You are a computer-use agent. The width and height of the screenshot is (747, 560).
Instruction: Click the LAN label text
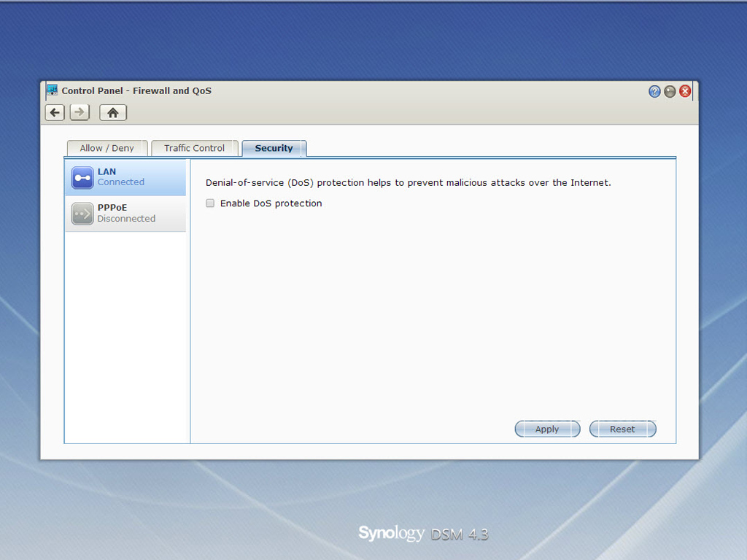click(x=107, y=172)
